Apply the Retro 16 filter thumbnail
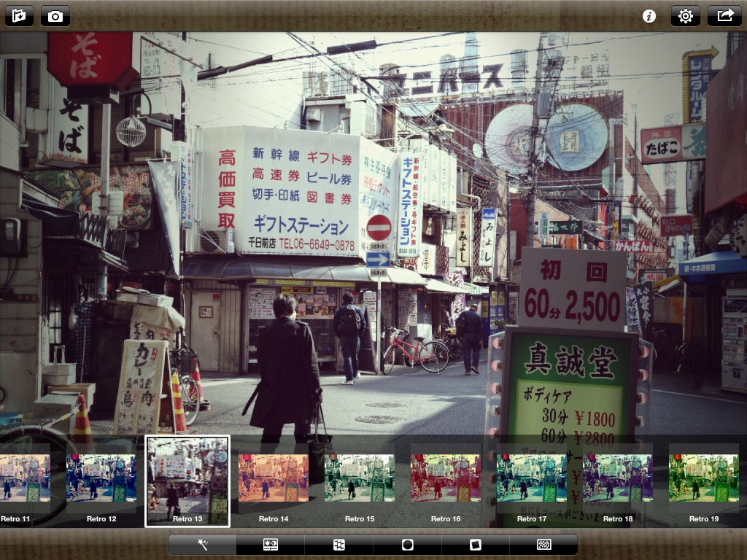The height and width of the screenshot is (560, 747). click(x=446, y=478)
